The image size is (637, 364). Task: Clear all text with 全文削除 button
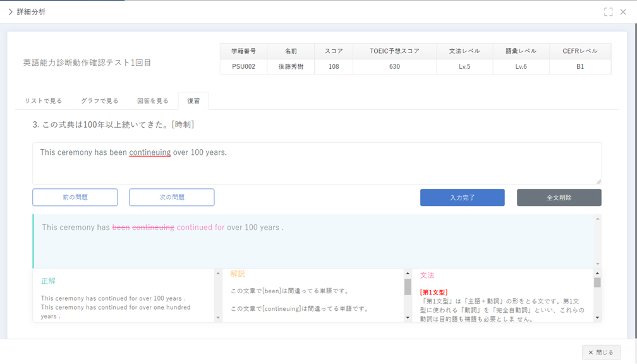(x=559, y=197)
